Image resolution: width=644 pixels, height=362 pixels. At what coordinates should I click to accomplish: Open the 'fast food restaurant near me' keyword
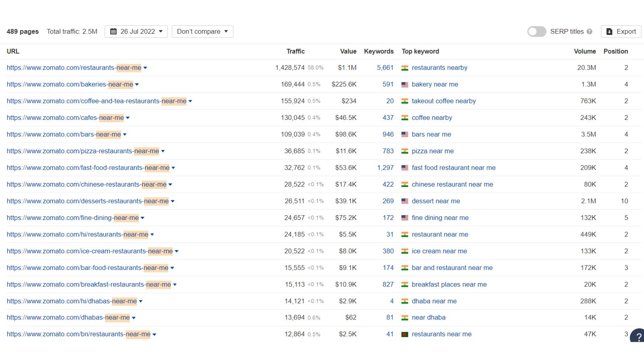click(x=454, y=168)
